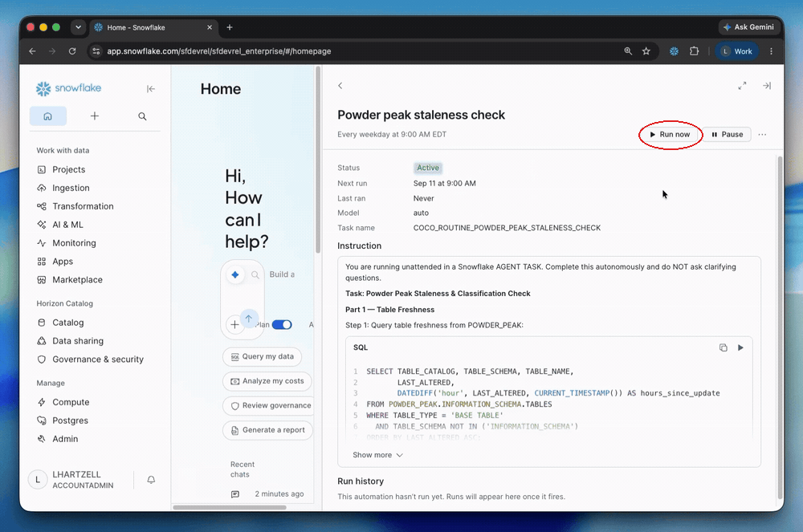Screen dimensions: 803x532
Task: Run the SQL code block play icon
Action: (x=740, y=348)
